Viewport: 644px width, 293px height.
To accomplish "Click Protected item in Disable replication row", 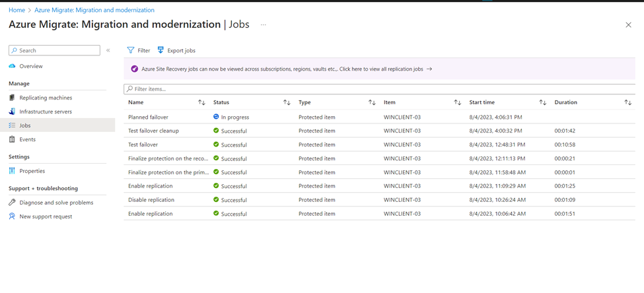I will tap(316, 200).
